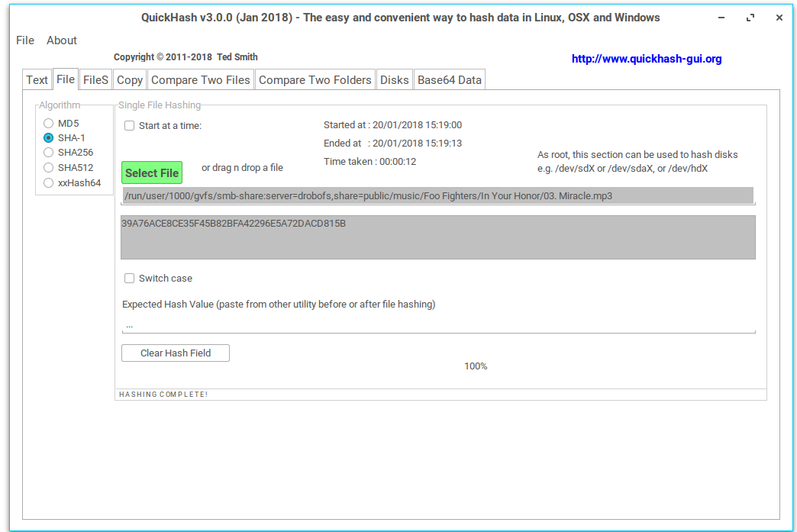Screen dimensions: 797x532
Task: Switch to the Disks tab
Action: [x=395, y=80]
